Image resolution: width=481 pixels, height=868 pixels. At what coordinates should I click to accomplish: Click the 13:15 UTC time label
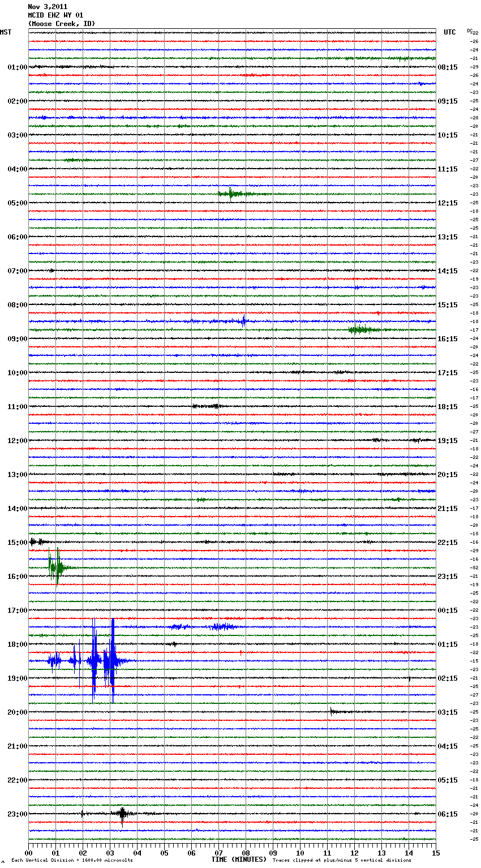click(x=448, y=237)
